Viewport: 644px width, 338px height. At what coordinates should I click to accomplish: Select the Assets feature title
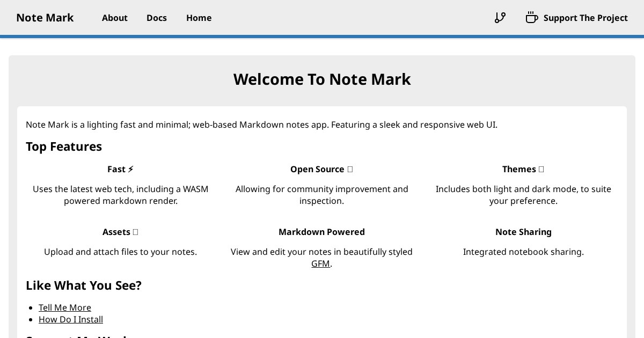(121, 232)
